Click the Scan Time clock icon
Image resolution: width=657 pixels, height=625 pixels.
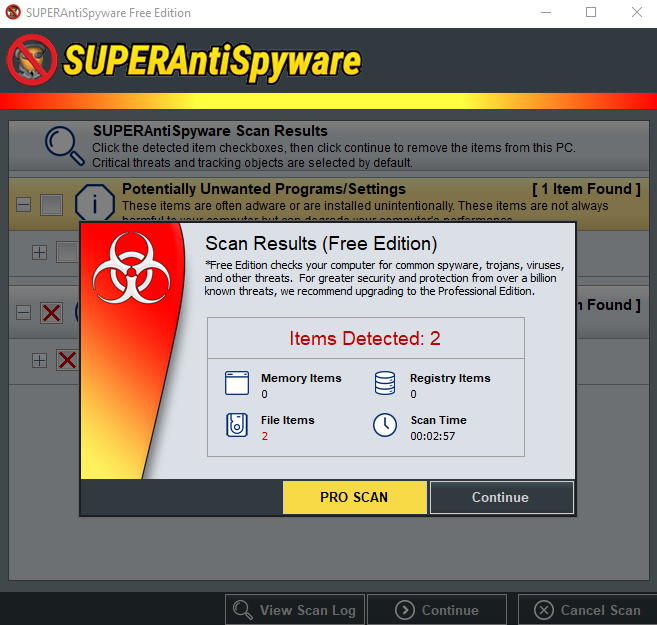pos(385,425)
